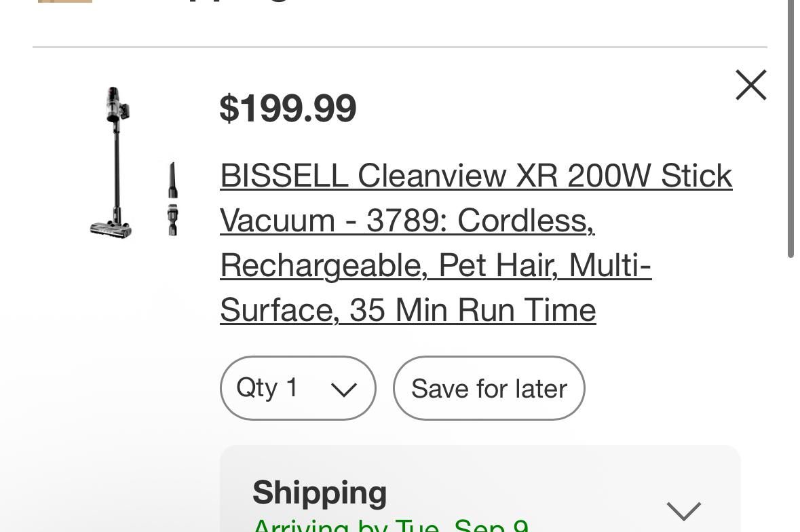Click the "Vacuum - 3789: Cordless," title line
The image size is (800, 532).
tap(407, 221)
